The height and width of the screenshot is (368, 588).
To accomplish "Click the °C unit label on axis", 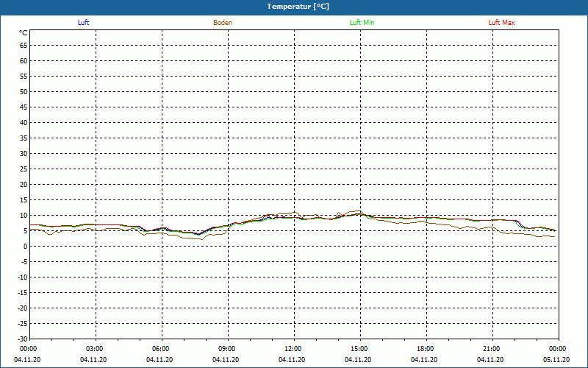I will coord(24,33).
